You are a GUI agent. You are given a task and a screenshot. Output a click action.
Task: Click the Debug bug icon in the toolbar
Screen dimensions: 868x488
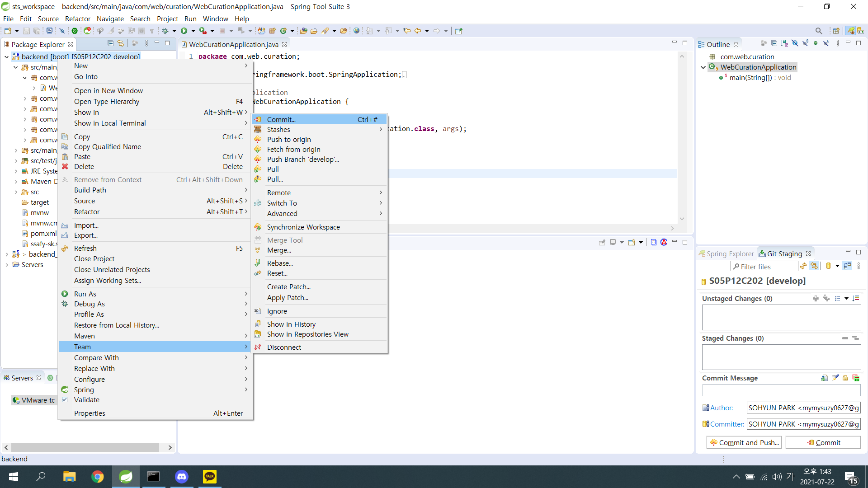pyautogui.click(x=165, y=31)
